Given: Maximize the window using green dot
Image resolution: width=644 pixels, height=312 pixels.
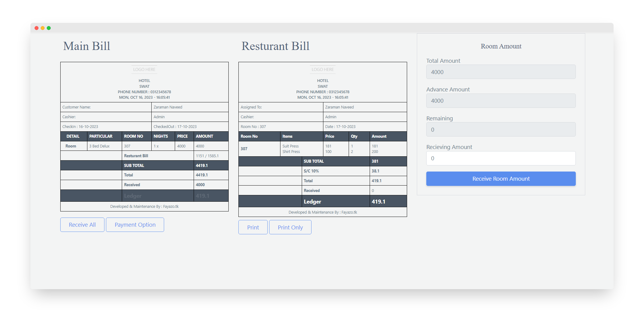Looking at the screenshot, I should click(x=49, y=28).
